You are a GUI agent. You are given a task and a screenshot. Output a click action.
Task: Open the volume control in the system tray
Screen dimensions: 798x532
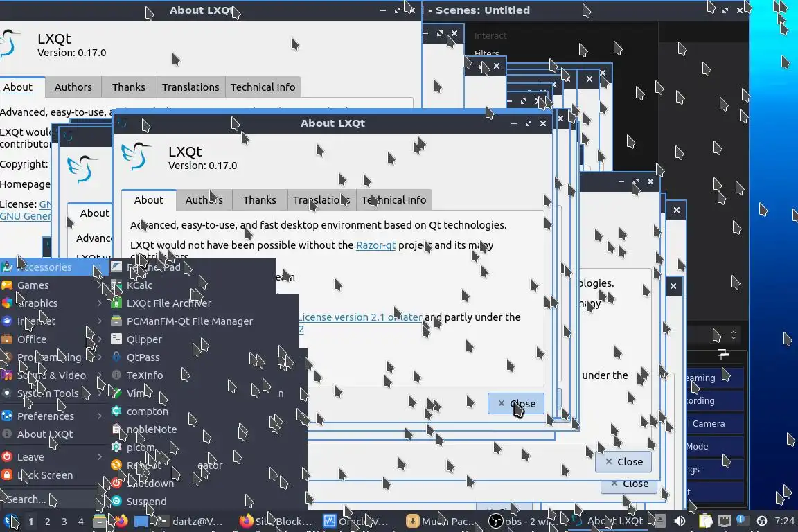(x=680, y=522)
